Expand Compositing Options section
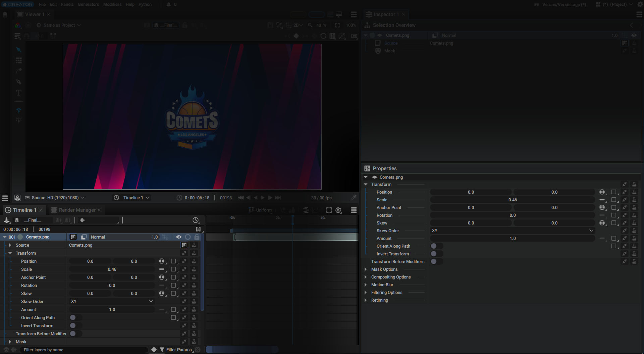Viewport: 644px width, 354px height. click(366, 277)
